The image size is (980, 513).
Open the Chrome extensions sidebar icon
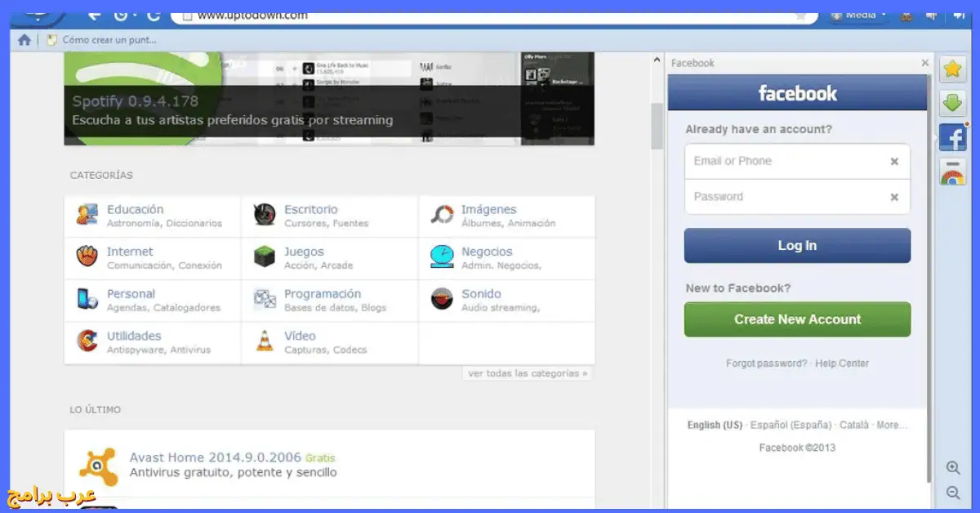coord(952,172)
